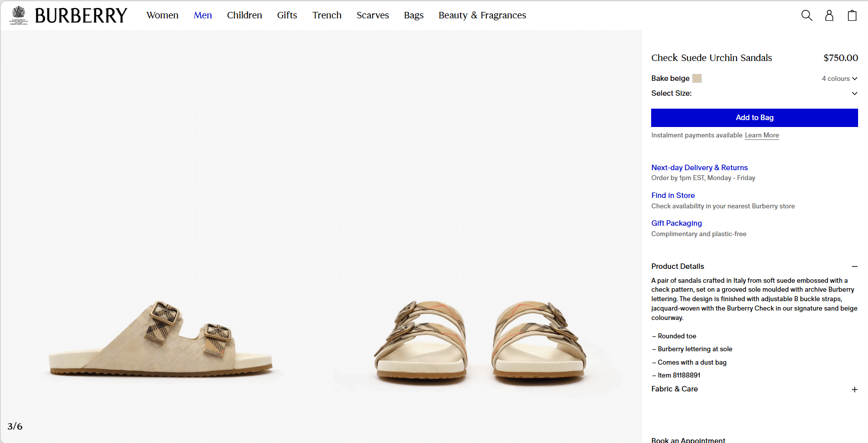This screenshot has height=443, width=868.
Task: Browse Beauty & Fragrances
Action: [x=482, y=15]
